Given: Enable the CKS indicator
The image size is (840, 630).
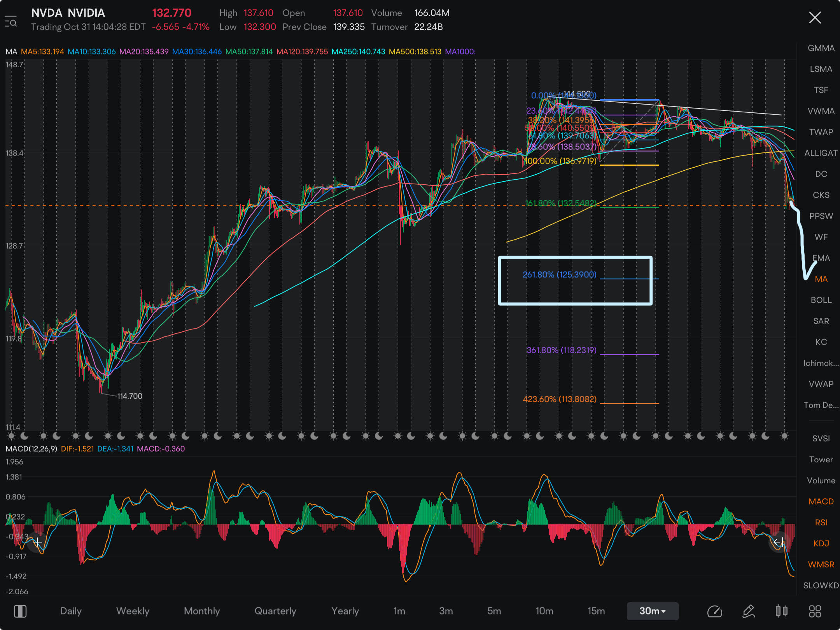Looking at the screenshot, I should [x=821, y=195].
